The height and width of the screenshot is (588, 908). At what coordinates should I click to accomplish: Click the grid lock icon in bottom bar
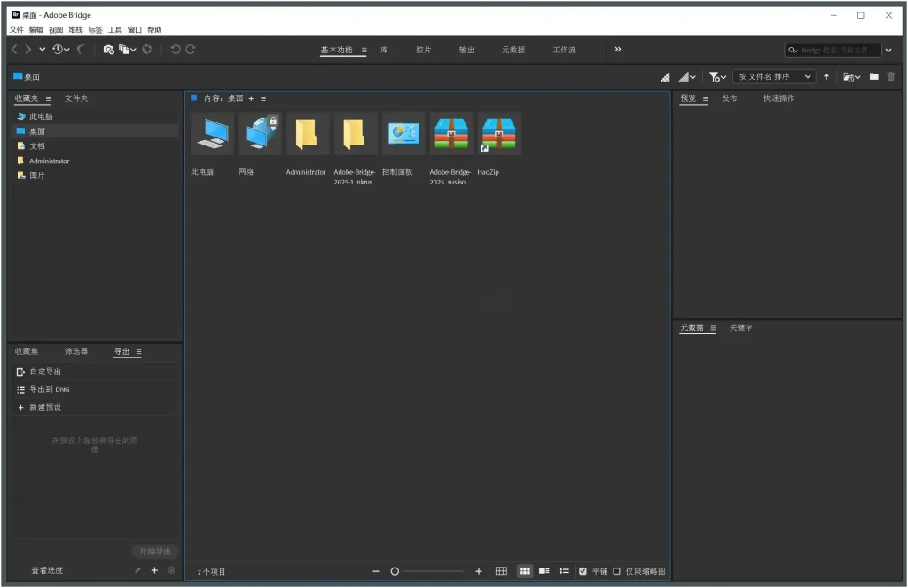click(501, 571)
